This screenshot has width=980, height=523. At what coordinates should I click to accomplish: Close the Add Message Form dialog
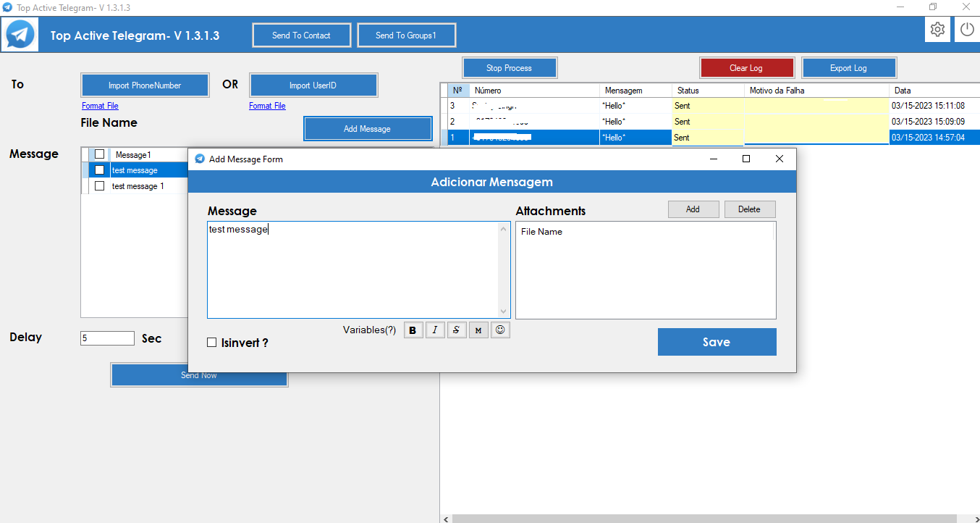click(780, 159)
